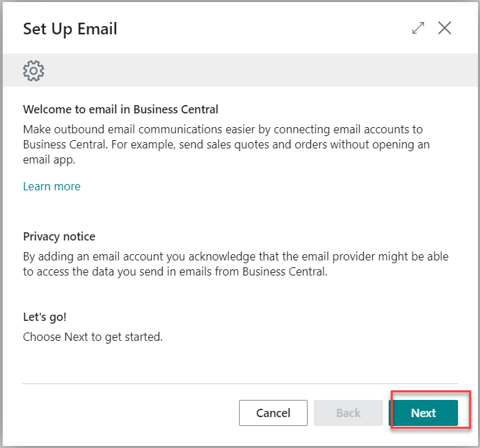The image size is (480, 448).
Task: Select the Welcome to email in Business Central heading
Action: tap(121, 109)
